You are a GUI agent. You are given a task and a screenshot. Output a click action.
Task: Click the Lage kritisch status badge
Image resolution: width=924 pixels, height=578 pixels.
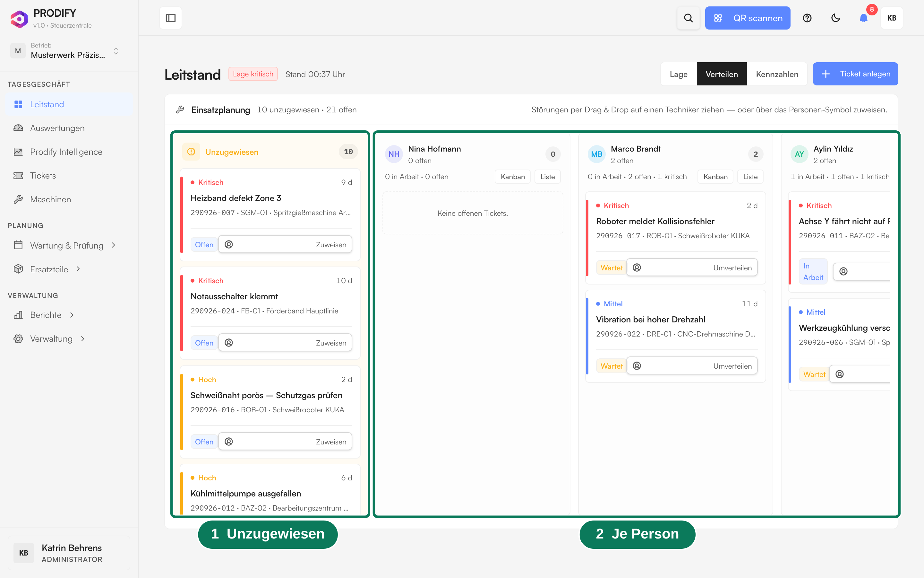click(x=253, y=74)
